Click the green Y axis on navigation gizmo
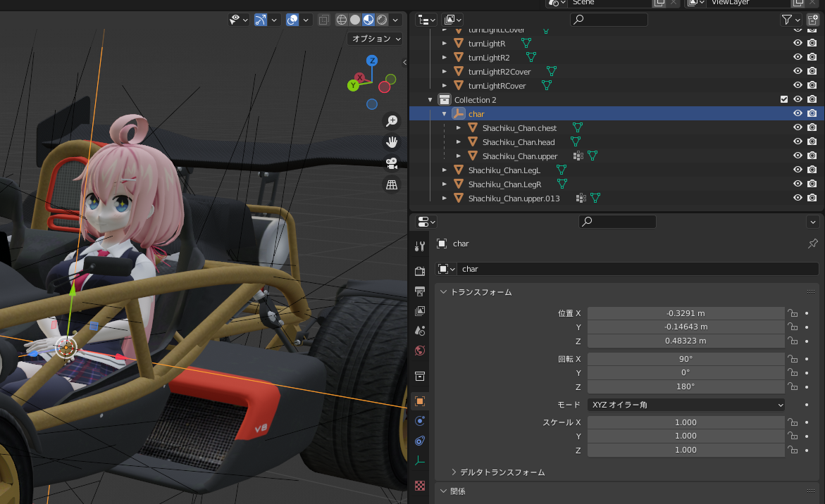Screen dimensions: 825x504 (x=353, y=85)
